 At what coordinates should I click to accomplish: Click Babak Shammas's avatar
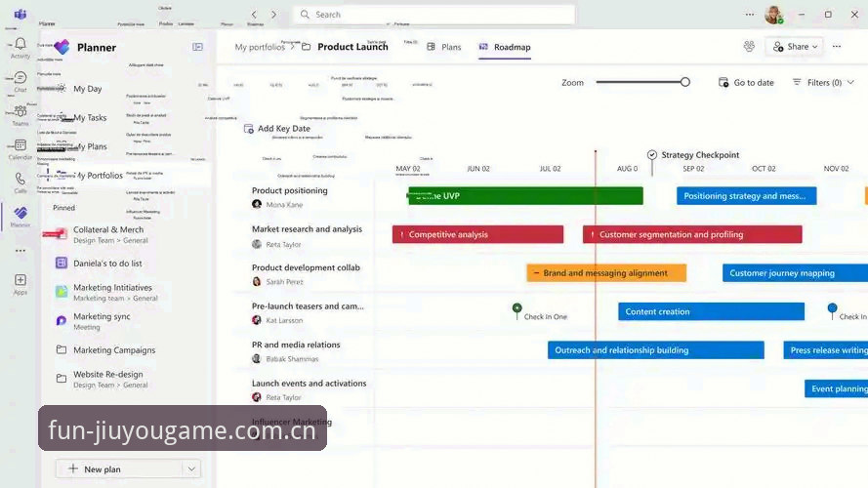click(257, 358)
